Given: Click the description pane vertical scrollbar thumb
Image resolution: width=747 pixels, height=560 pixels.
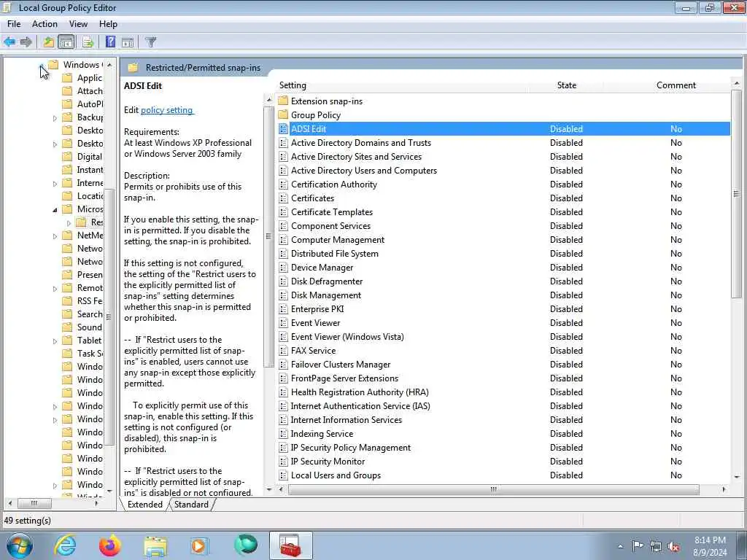Looking at the screenshot, I should tap(268, 236).
